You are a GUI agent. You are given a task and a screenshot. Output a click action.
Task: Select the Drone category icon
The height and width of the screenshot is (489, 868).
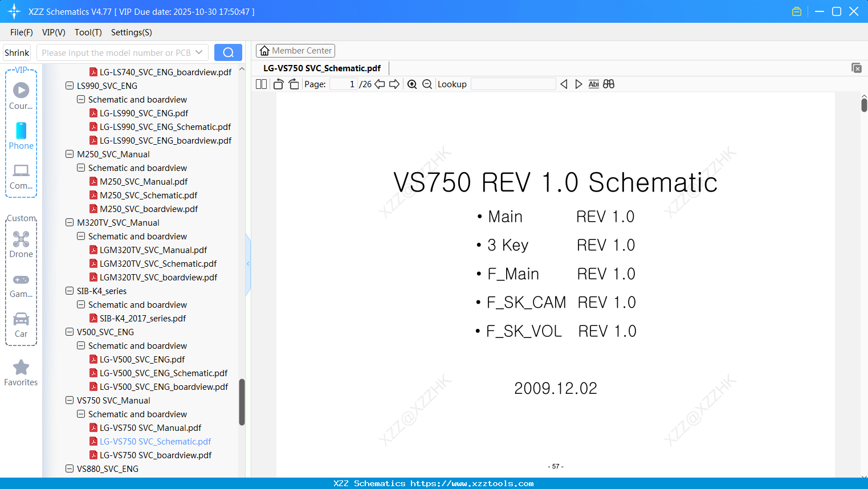21,243
